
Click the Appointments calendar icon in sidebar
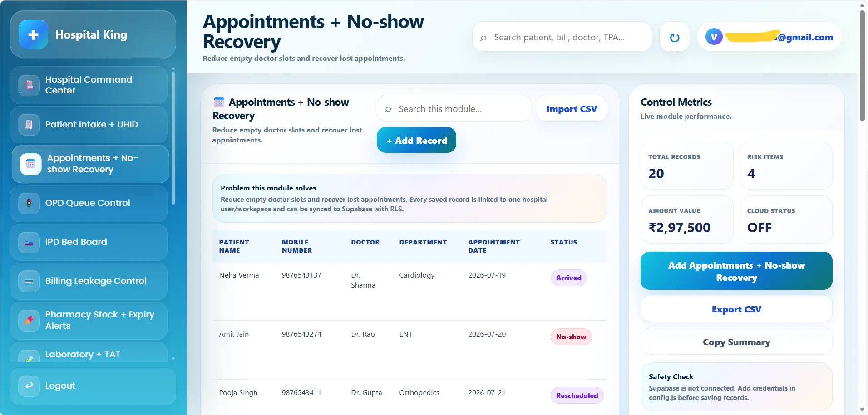tap(31, 164)
